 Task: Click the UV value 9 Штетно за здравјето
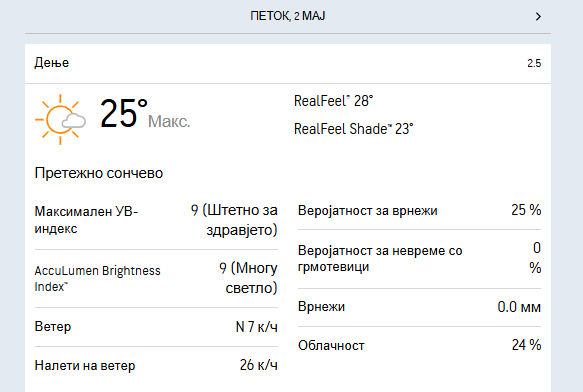click(x=234, y=220)
